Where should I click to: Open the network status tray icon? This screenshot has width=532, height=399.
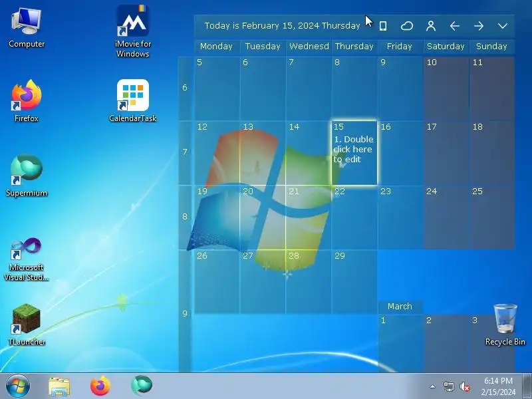point(448,386)
